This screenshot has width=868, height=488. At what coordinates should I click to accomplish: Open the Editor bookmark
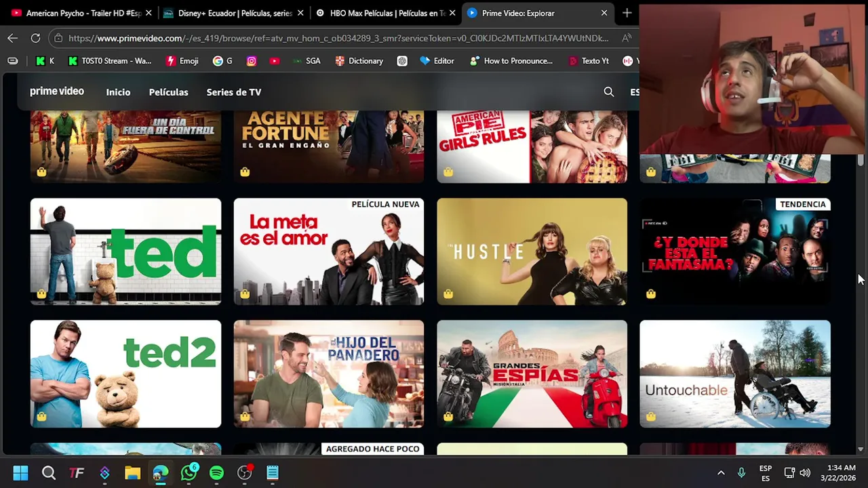point(437,60)
